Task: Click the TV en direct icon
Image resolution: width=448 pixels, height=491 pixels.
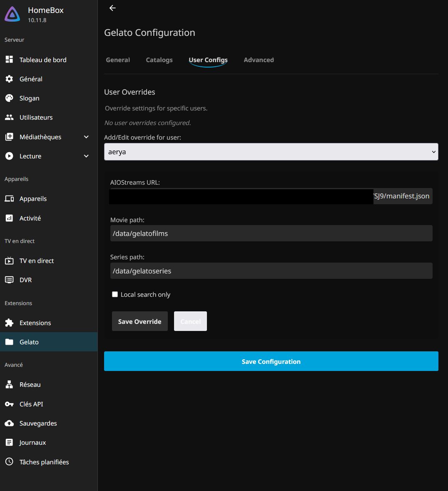Action: [x=10, y=261]
